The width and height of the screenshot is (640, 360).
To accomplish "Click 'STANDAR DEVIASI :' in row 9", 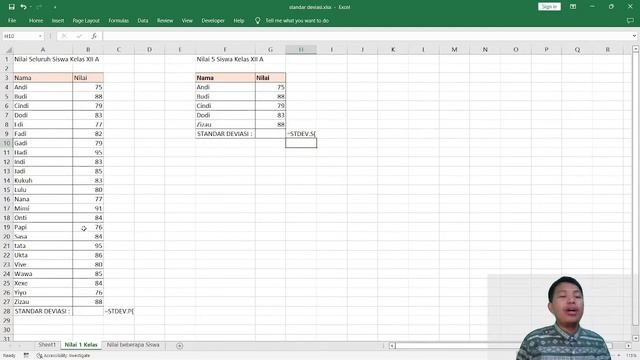I will coord(225,133).
